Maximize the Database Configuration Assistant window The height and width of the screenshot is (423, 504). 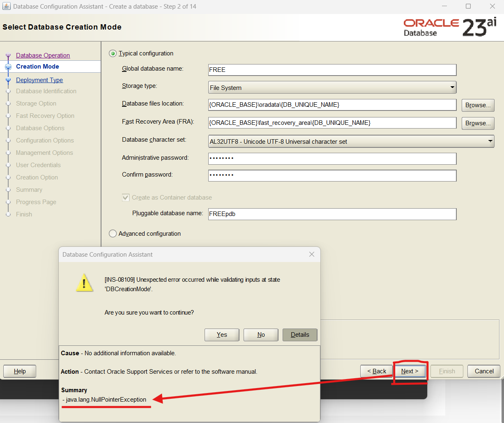[468, 7]
